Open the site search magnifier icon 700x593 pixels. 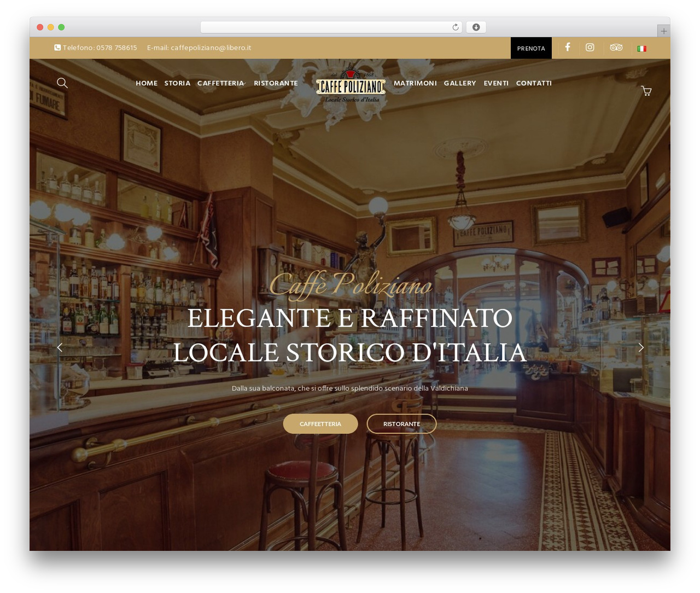62,83
